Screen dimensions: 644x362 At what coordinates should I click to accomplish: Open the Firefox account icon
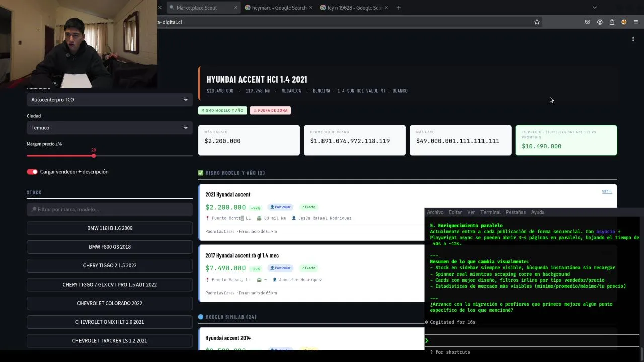point(600,22)
